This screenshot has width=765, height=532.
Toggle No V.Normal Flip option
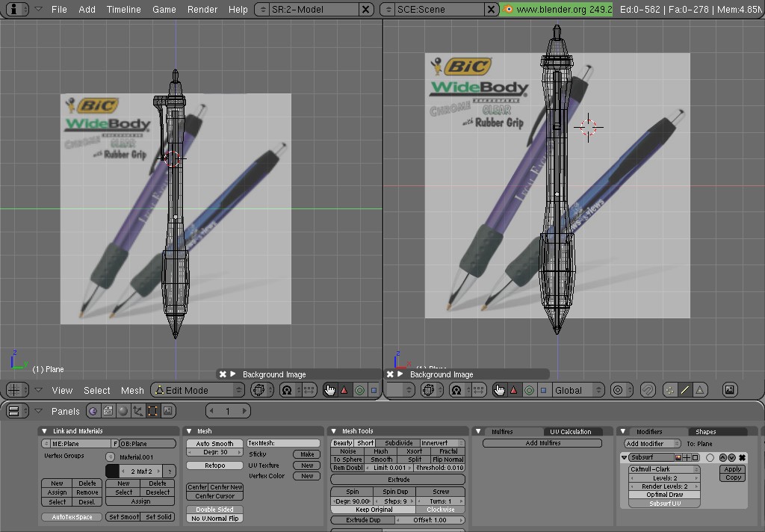214,519
